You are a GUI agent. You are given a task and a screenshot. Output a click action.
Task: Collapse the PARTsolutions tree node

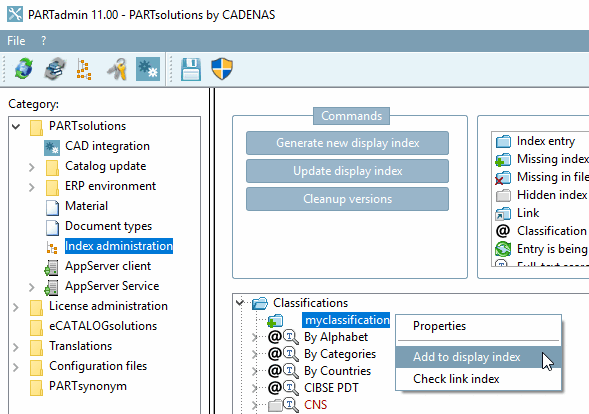pos(16,127)
